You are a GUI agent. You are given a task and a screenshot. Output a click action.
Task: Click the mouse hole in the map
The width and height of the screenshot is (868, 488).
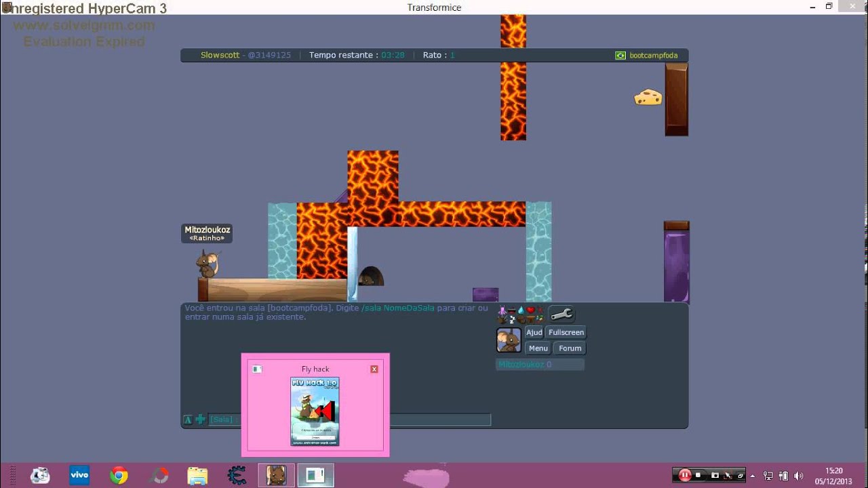(371, 277)
